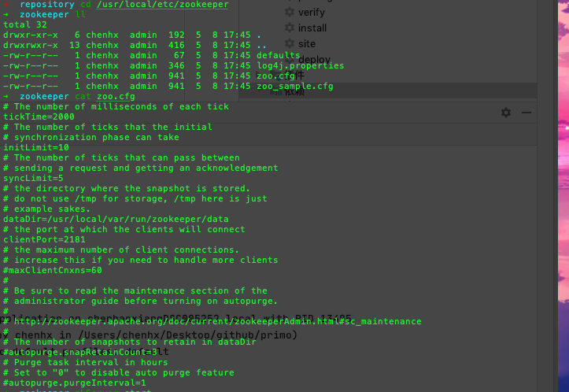Viewport: 569px width, 392px height.
Task: Click the 'dataDir=/usr/local/var/run/zookeeper/data' line
Action: 116,220
